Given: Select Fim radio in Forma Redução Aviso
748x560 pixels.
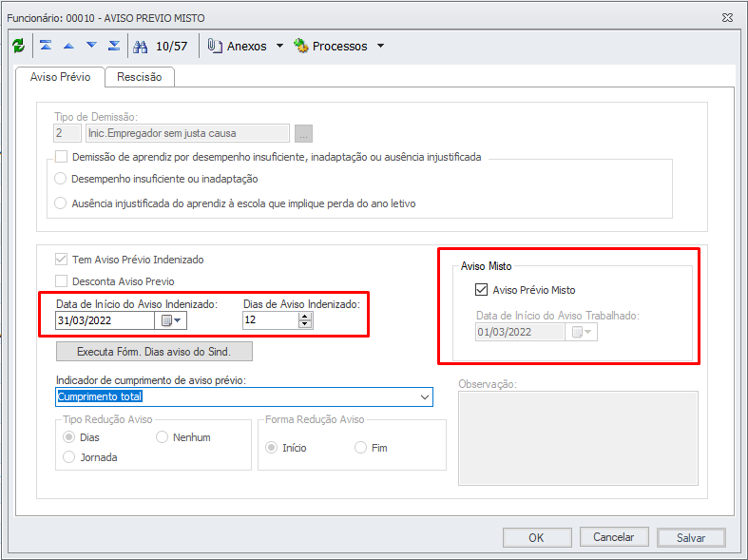Looking at the screenshot, I should point(360,448).
